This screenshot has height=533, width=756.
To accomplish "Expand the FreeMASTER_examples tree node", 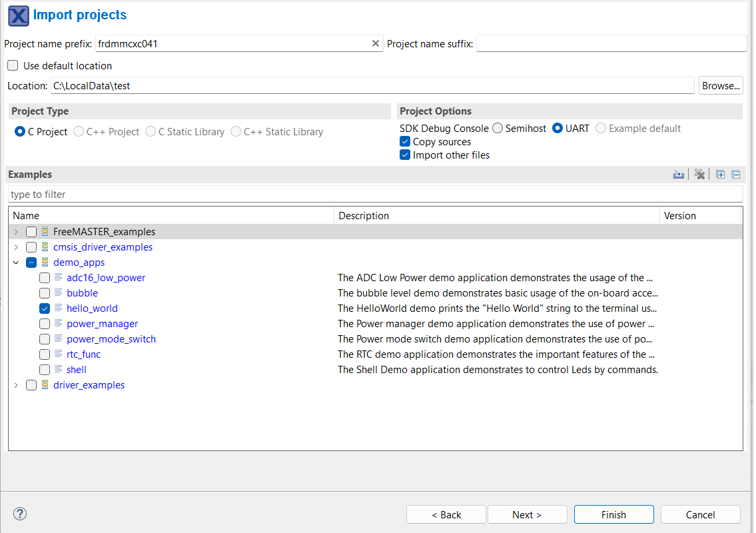I will 16,232.
